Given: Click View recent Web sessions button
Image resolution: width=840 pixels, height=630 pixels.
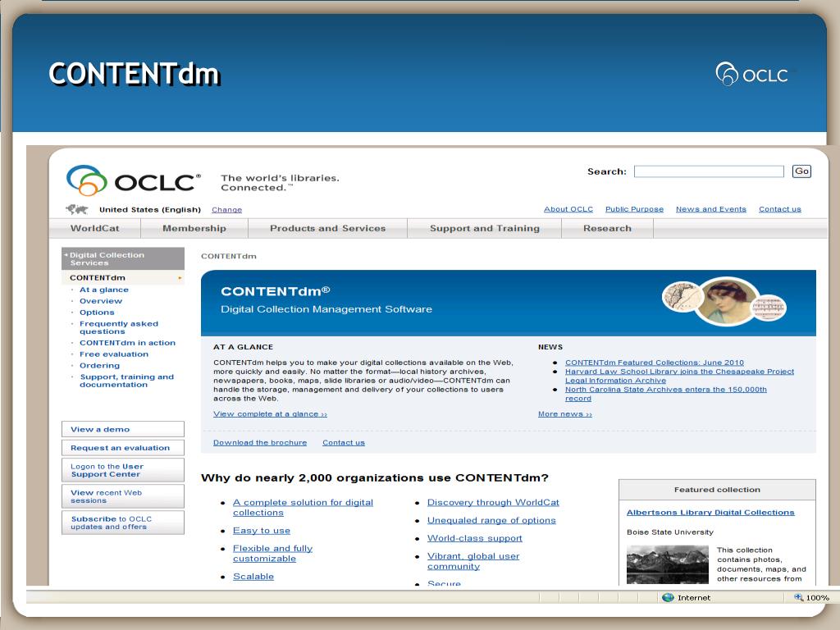Looking at the screenshot, I should [x=123, y=496].
